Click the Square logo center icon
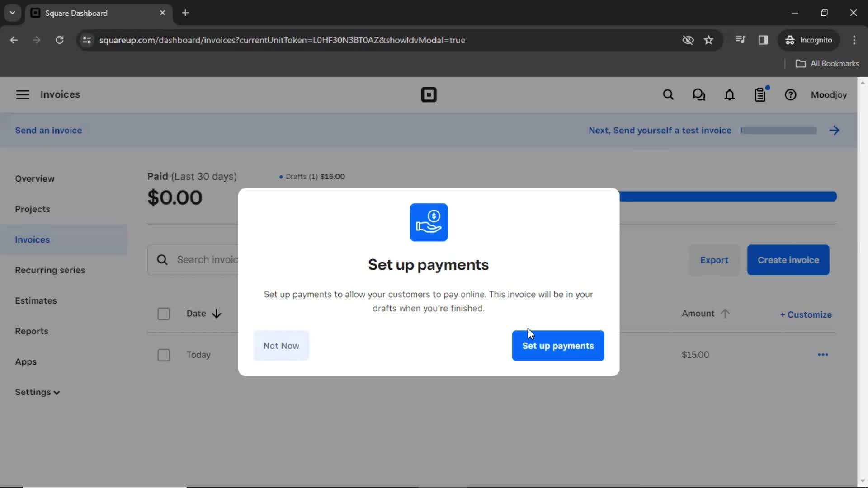 (428, 94)
